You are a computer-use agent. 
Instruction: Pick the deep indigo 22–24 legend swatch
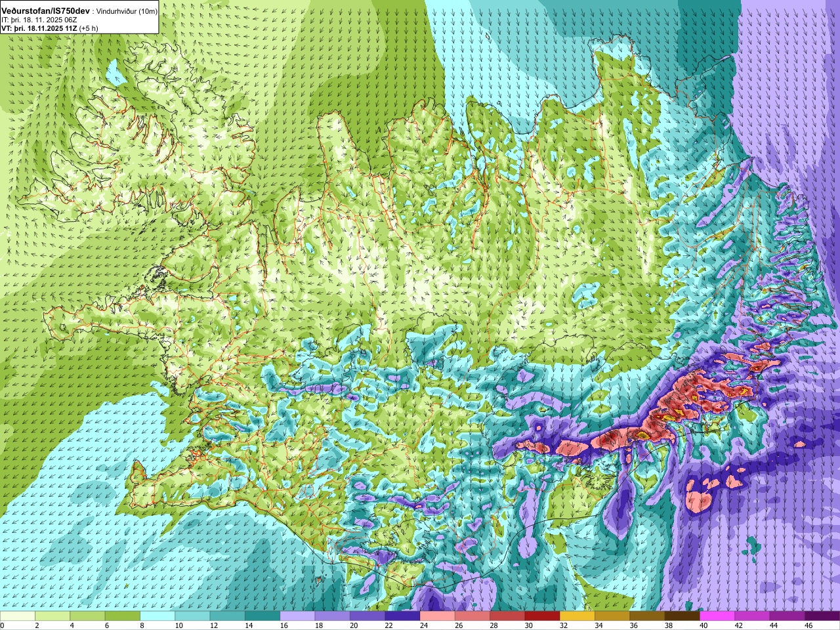(x=402, y=616)
